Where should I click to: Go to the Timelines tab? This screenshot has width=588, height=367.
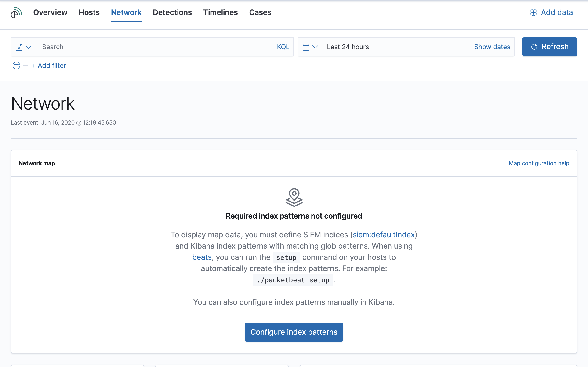pyautogui.click(x=220, y=12)
